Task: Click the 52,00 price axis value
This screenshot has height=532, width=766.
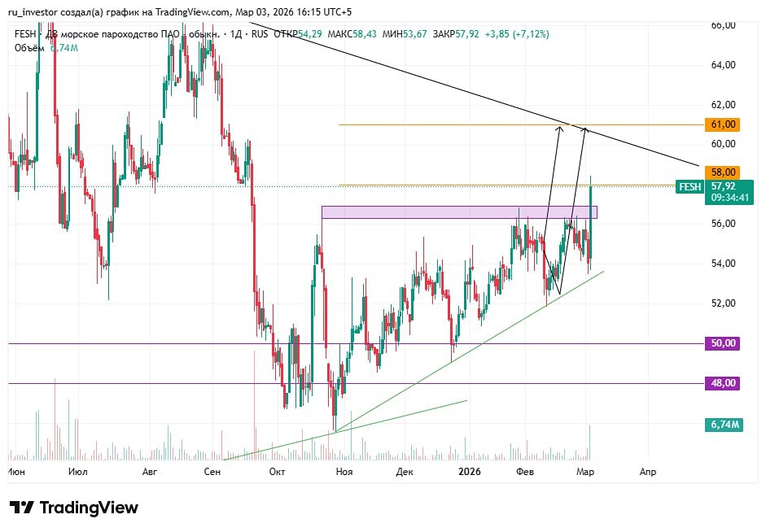Action: click(723, 303)
